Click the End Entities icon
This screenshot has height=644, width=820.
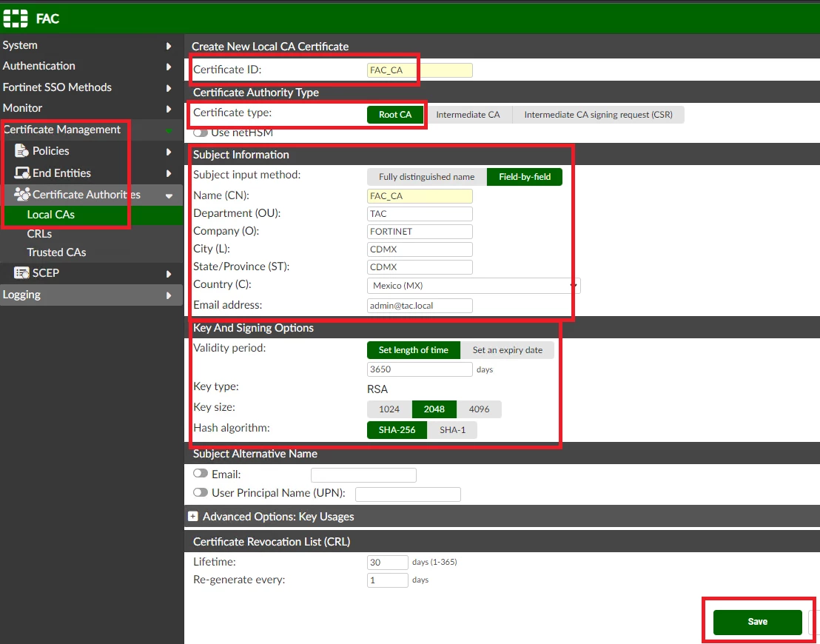[21, 173]
